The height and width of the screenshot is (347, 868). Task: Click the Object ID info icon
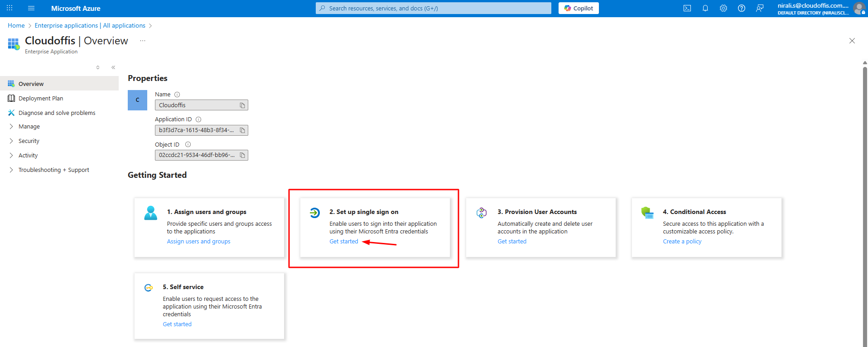[188, 144]
